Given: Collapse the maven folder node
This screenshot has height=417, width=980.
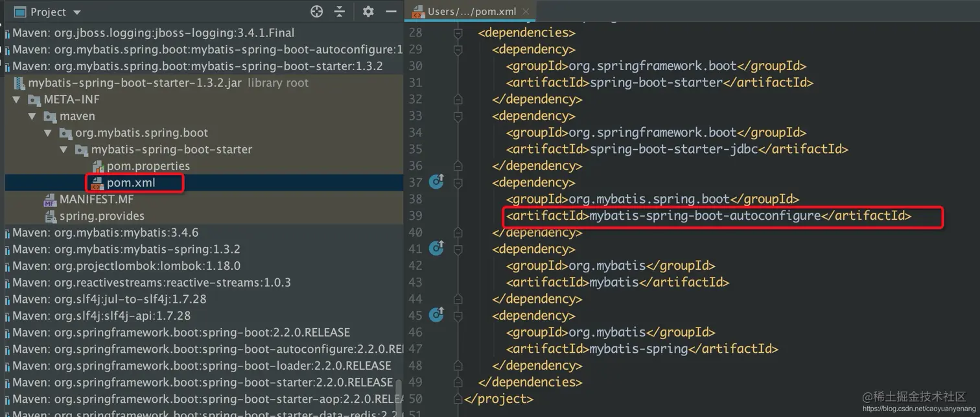Looking at the screenshot, I should click(32, 117).
